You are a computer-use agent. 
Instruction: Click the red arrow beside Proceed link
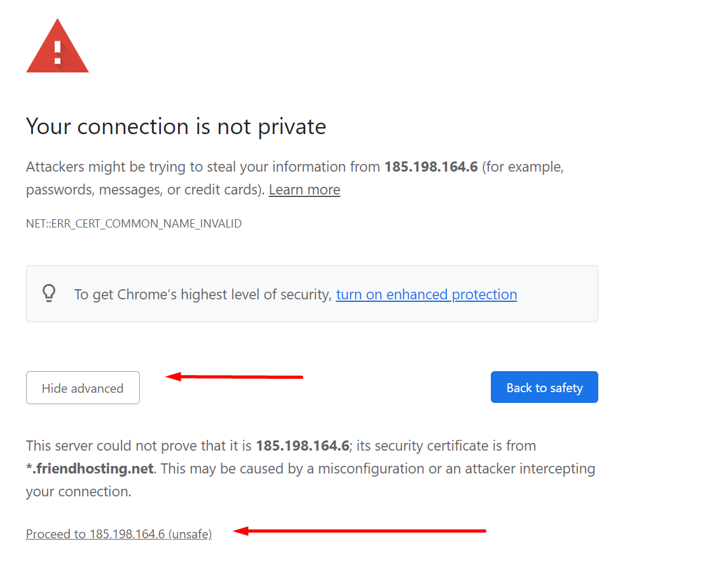coord(359,531)
